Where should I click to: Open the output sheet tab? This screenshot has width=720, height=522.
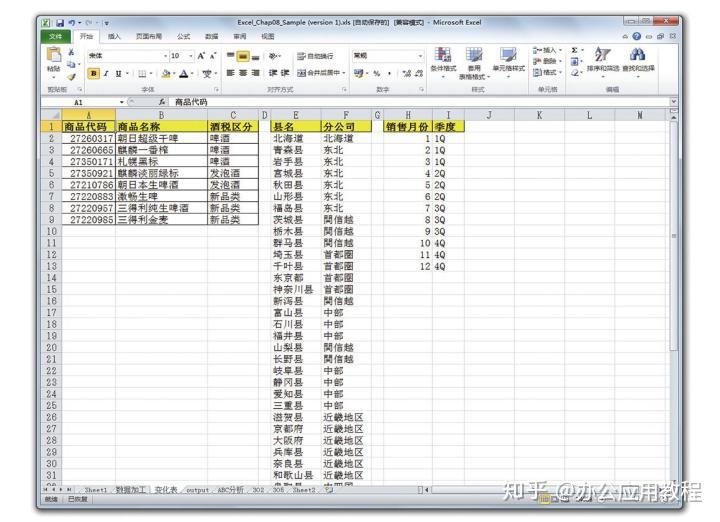click(x=197, y=490)
